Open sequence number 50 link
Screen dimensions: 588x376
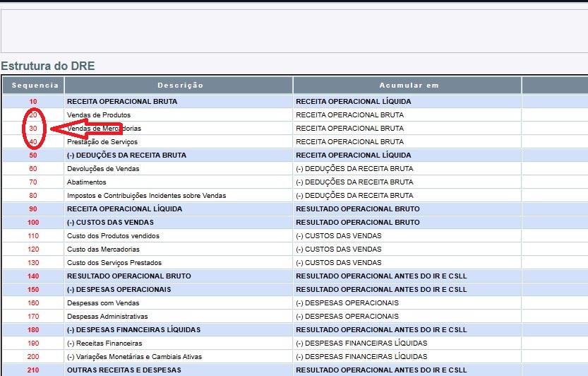(33, 155)
